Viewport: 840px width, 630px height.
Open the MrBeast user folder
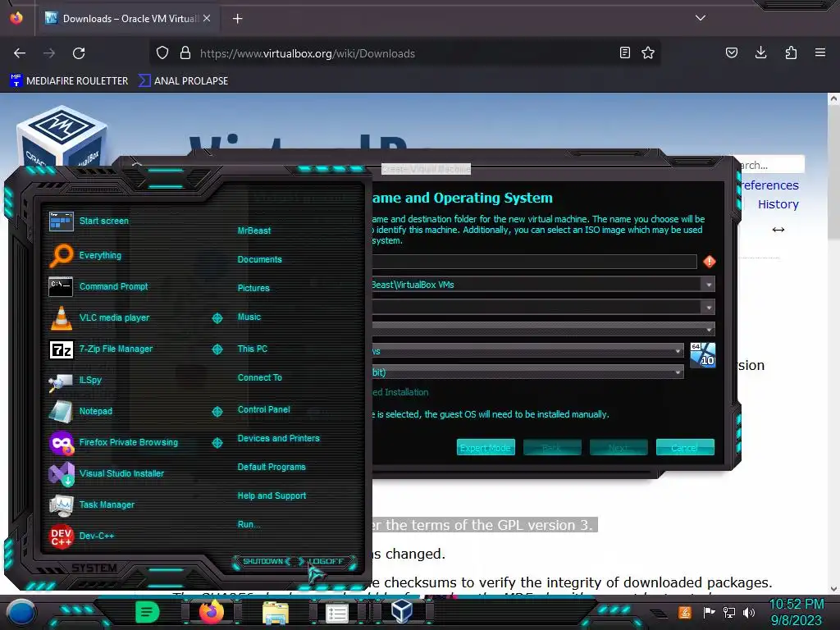coord(254,231)
